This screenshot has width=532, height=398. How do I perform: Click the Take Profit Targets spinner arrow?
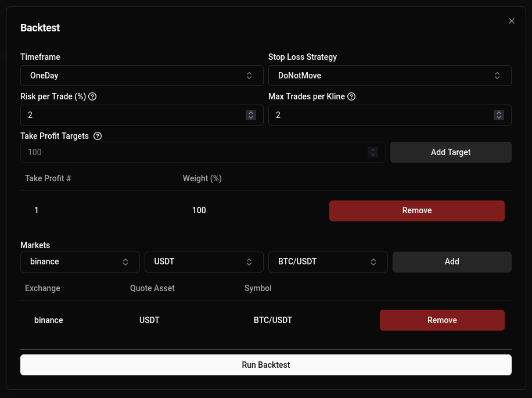tap(373, 152)
